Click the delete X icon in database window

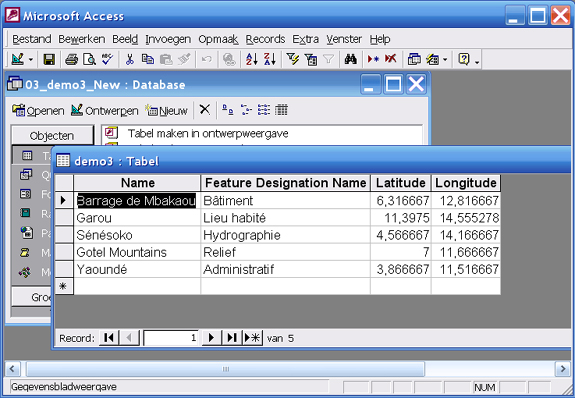[x=205, y=109]
